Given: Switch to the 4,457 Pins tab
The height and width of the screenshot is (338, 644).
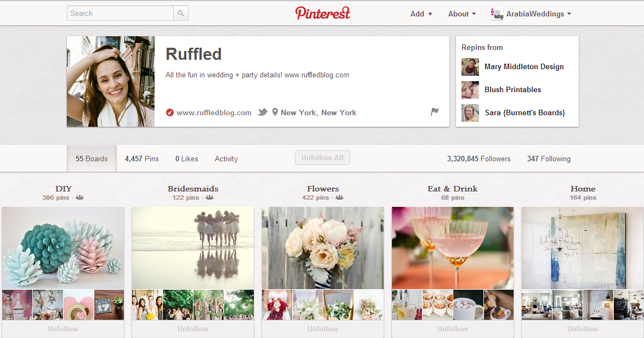Looking at the screenshot, I should coord(142,159).
